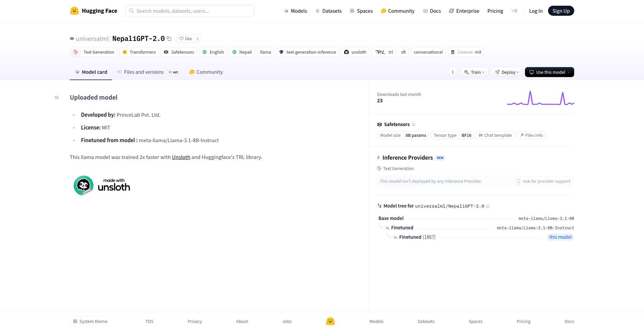Open the Unsloth link in the description
This screenshot has height=333, width=644.
coord(181,157)
